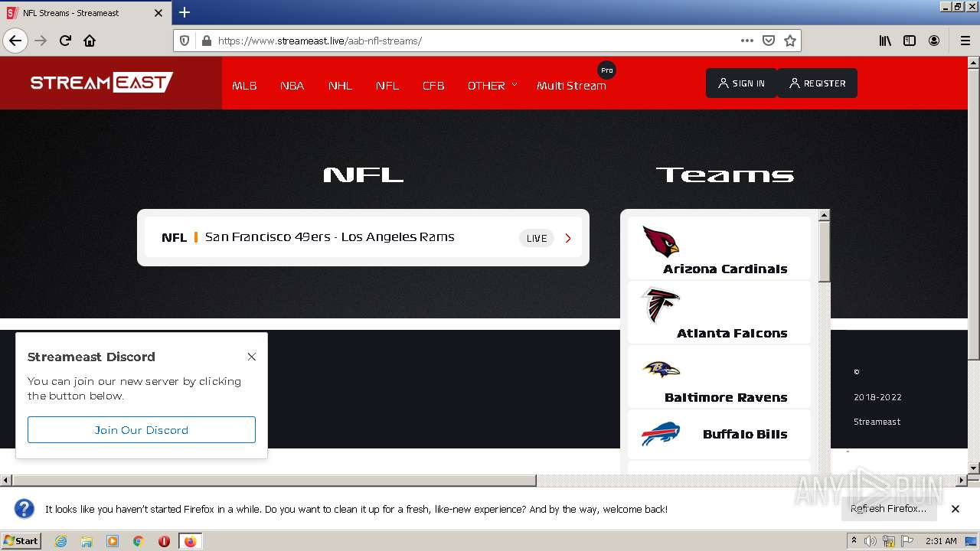Open the NHL menu item
Screen dimensions: 980x551
(x=340, y=86)
